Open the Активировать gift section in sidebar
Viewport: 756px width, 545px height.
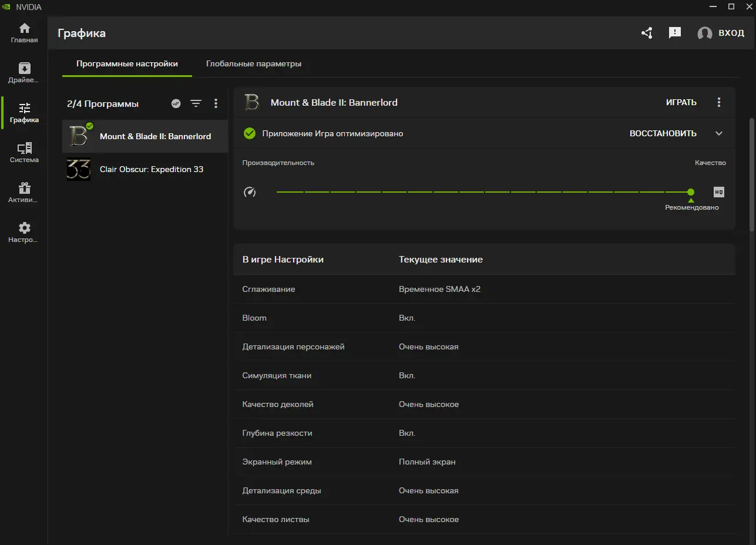point(24,193)
